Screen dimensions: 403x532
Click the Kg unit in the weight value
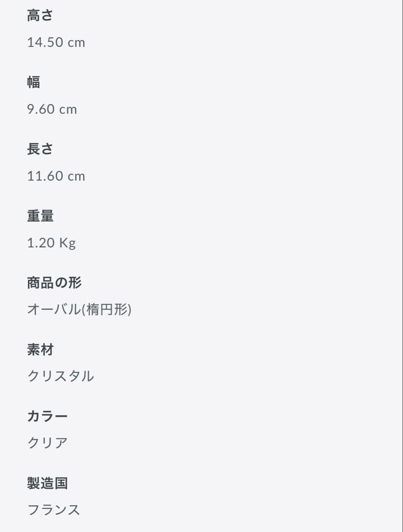point(67,243)
